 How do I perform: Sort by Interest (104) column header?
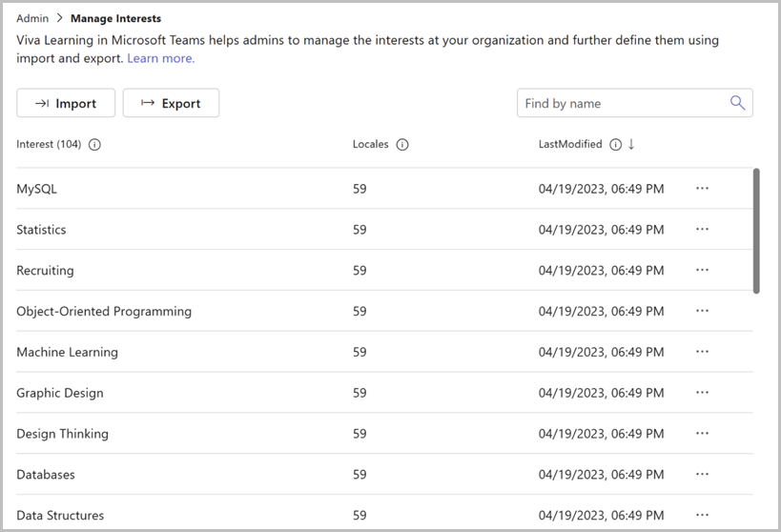click(49, 145)
